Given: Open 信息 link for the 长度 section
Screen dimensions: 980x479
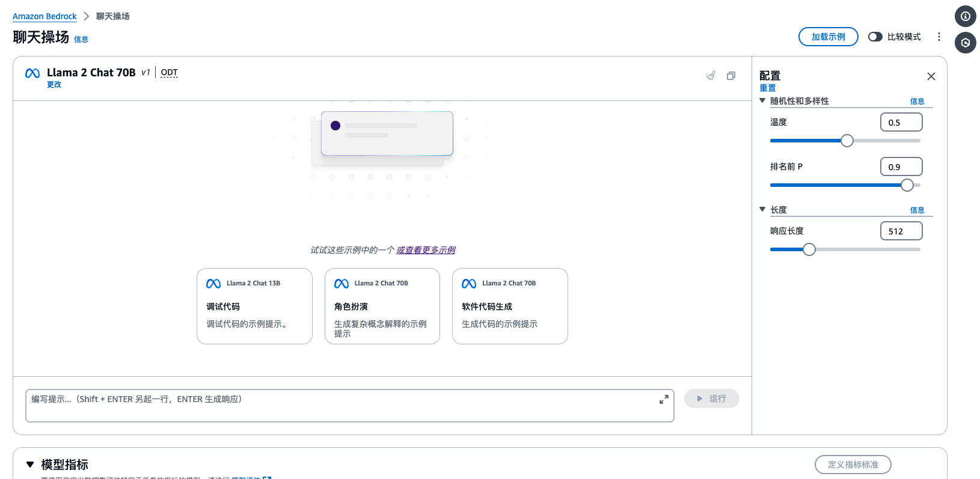Looking at the screenshot, I should click(917, 210).
